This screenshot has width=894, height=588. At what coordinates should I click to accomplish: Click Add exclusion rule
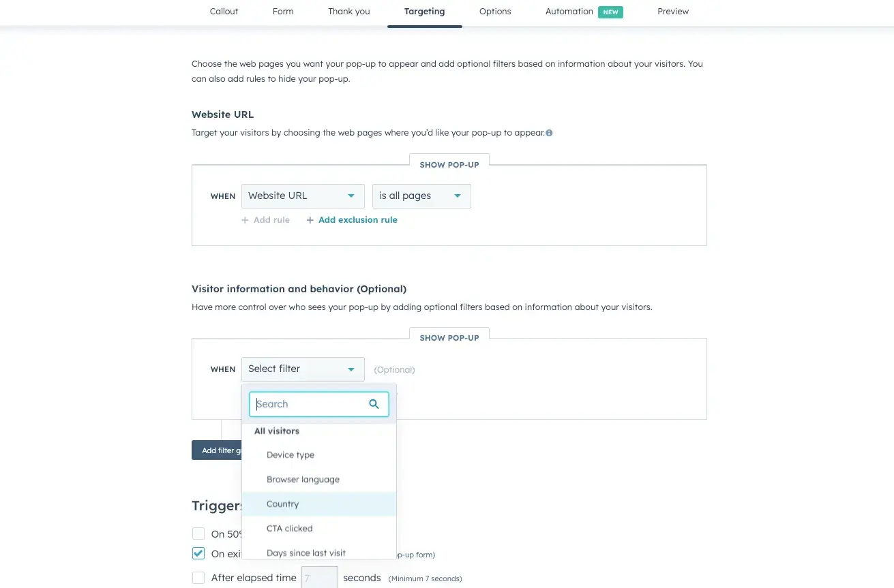pos(357,220)
